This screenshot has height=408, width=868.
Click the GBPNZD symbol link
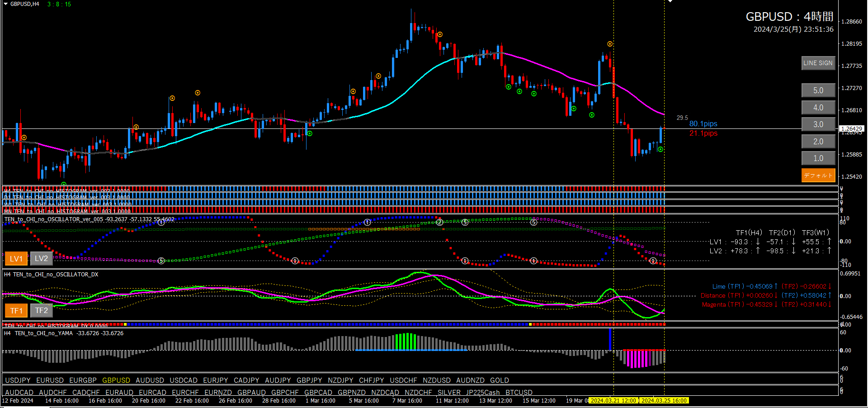coord(352,393)
